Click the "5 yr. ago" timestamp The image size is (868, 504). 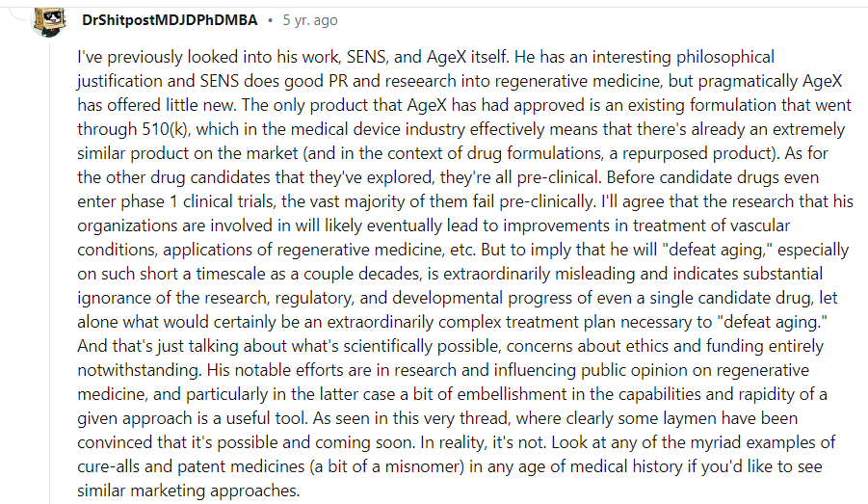pyautogui.click(x=310, y=20)
